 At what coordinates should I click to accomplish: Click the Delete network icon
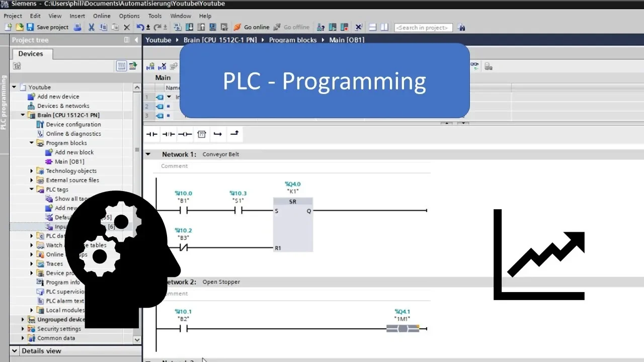tap(162, 66)
